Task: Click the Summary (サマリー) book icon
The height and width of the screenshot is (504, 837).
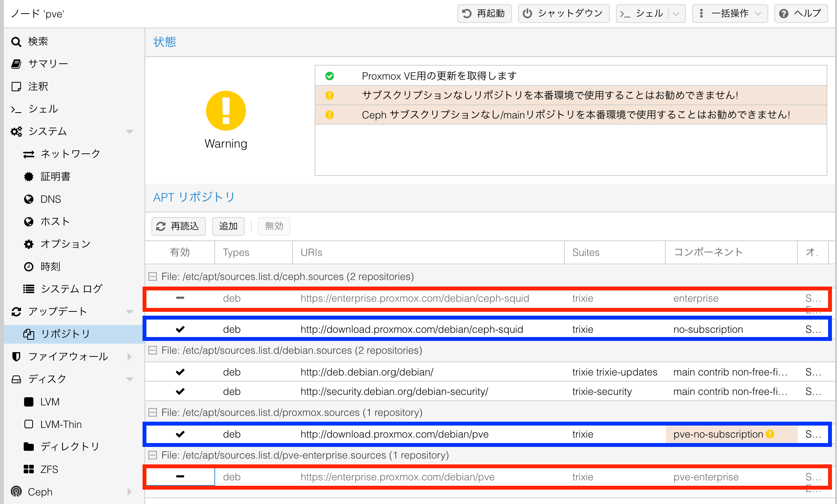Action: [16, 64]
